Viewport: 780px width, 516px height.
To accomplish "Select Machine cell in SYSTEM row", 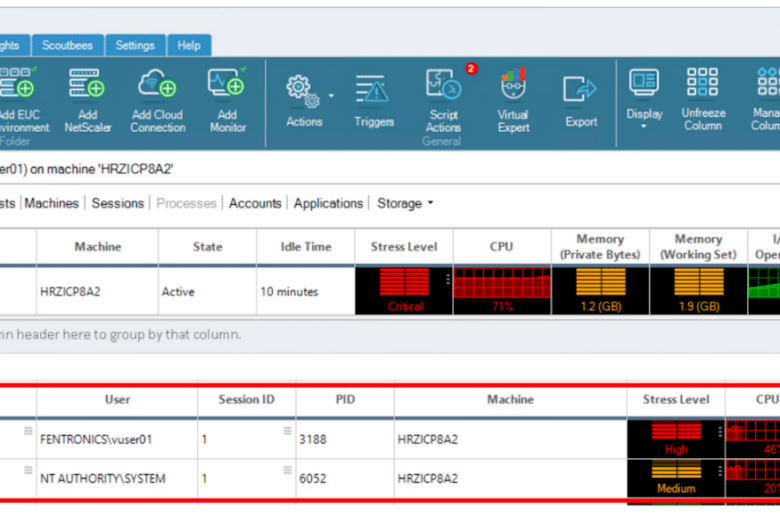I will (510, 479).
